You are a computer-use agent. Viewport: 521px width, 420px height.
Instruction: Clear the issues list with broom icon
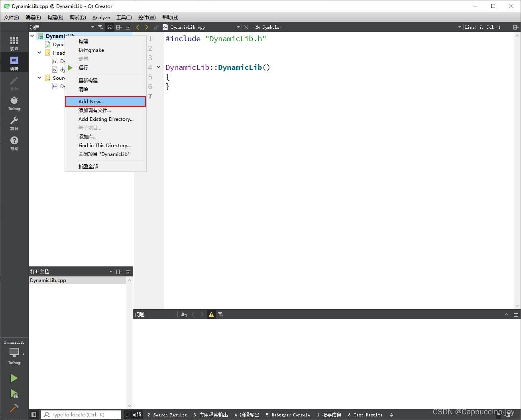(184, 314)
